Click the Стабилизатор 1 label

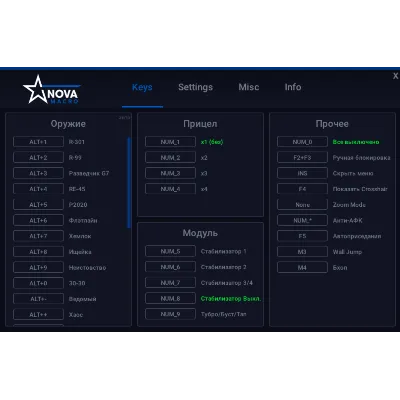(x=223, y=251)
